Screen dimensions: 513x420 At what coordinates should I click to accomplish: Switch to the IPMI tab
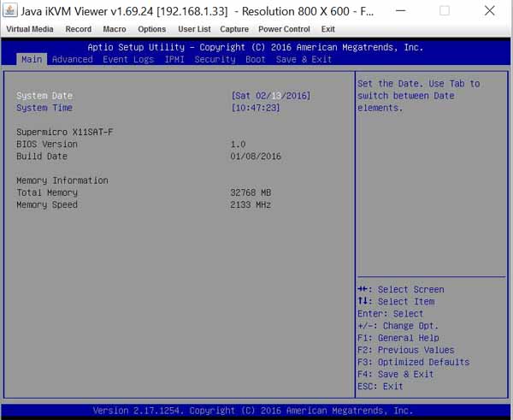tap(174, 59)
